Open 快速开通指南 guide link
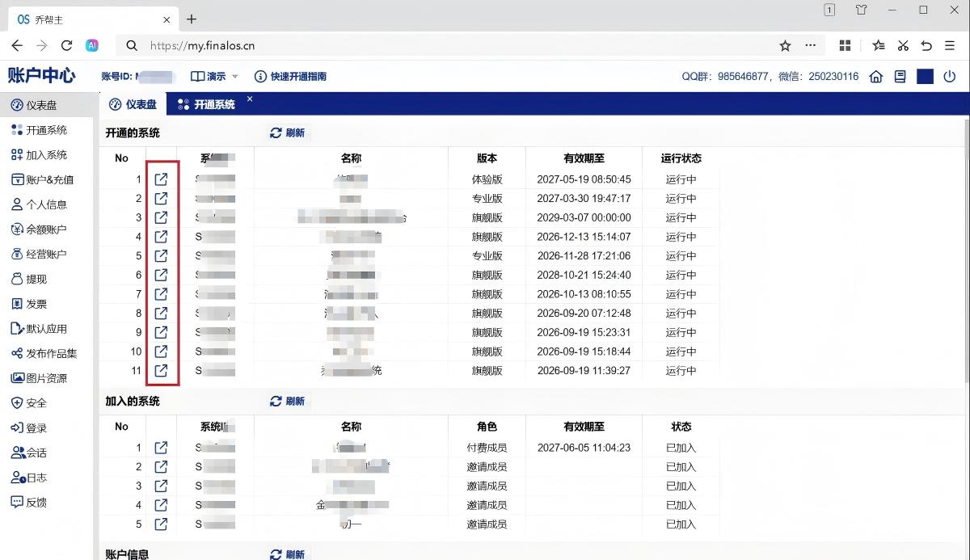Image resolution: width=970 pixels, height=560 pixels. click(x=291, y=77)
